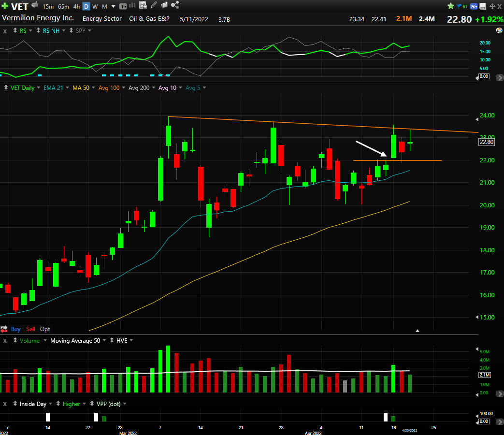Open the EMA 21 indicator dropdown
This screenshot has width=504, height=435.
coord(68,87)
